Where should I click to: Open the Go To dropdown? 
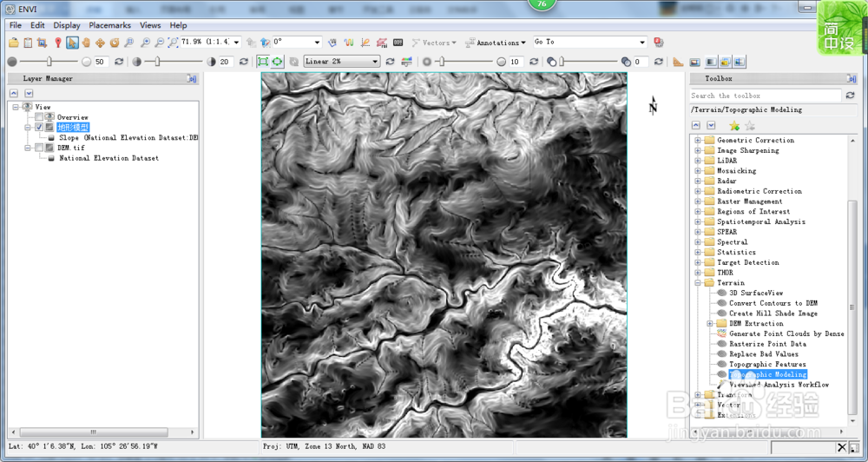[642, 42]
